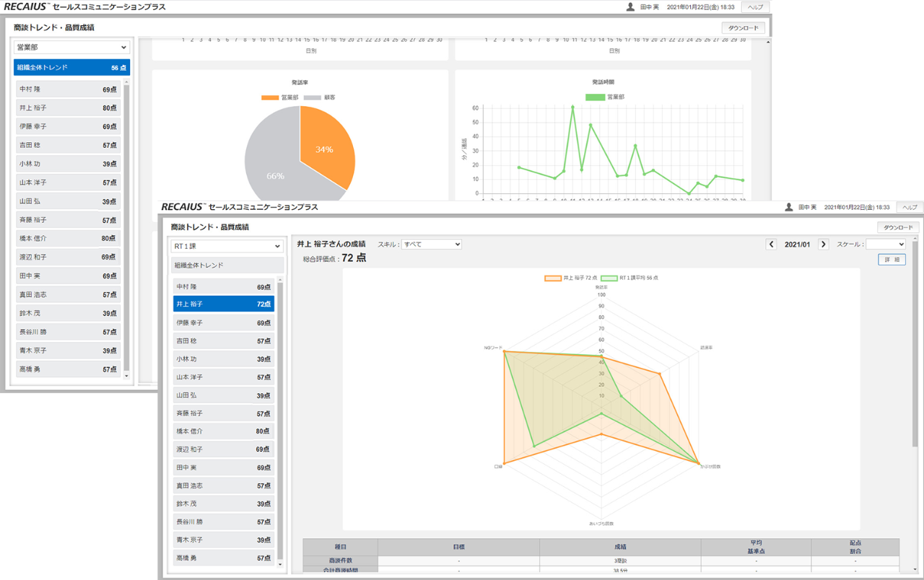Select 吉田 稔 in the back window list
This screenshot has width=924, height=580.
point(69,145)
